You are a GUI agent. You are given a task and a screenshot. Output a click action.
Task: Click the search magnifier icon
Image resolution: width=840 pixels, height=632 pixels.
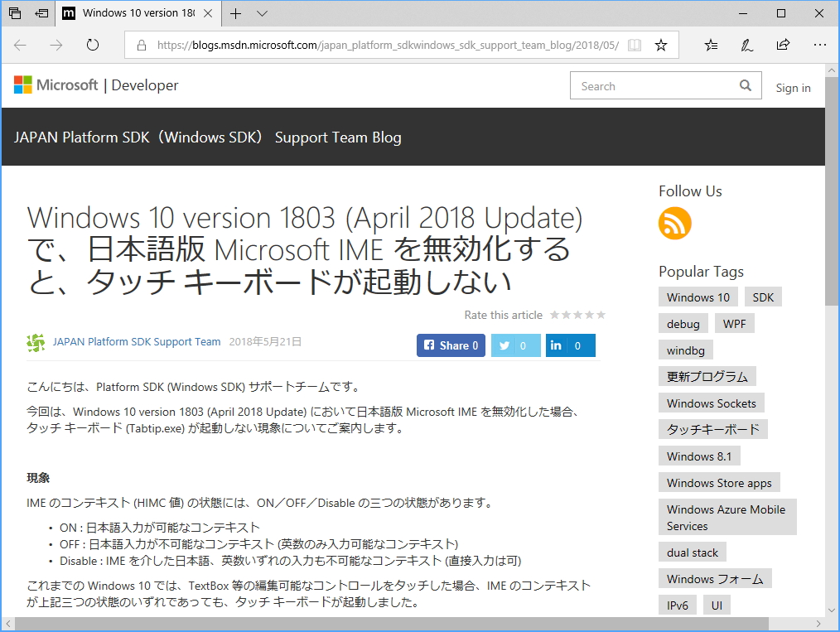point(745,85)
